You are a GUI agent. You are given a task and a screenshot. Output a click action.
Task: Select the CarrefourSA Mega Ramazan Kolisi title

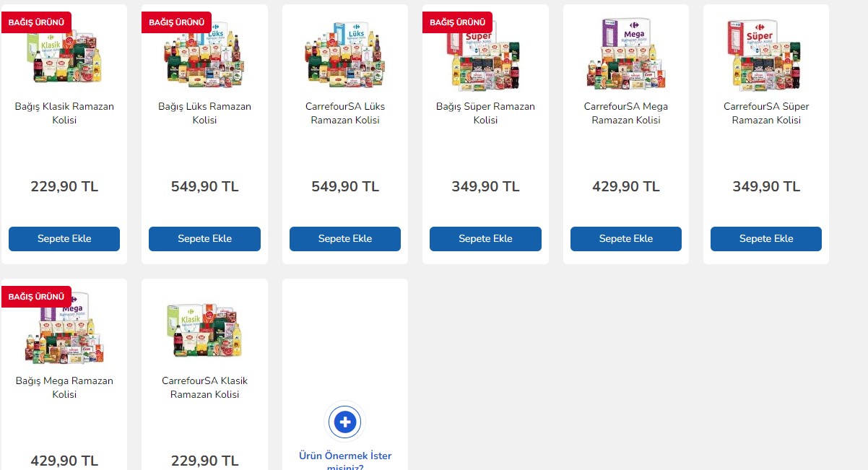625,113
